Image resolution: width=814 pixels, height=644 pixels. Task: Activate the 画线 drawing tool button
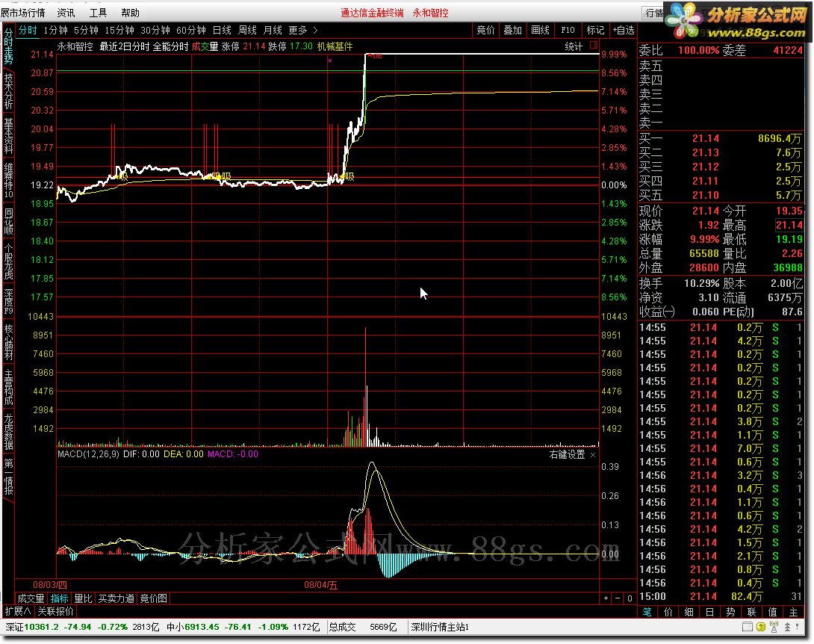click(x=540, y=30)
